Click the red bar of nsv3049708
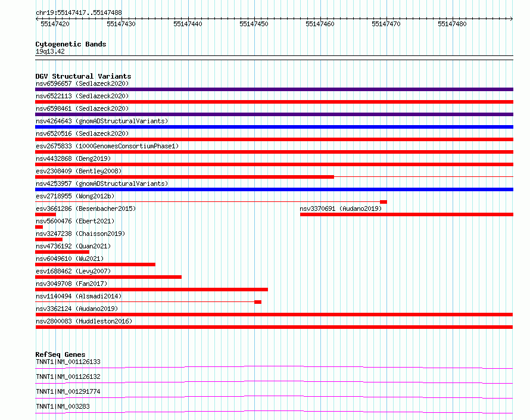The image size is (530, 420). point(151,290)
